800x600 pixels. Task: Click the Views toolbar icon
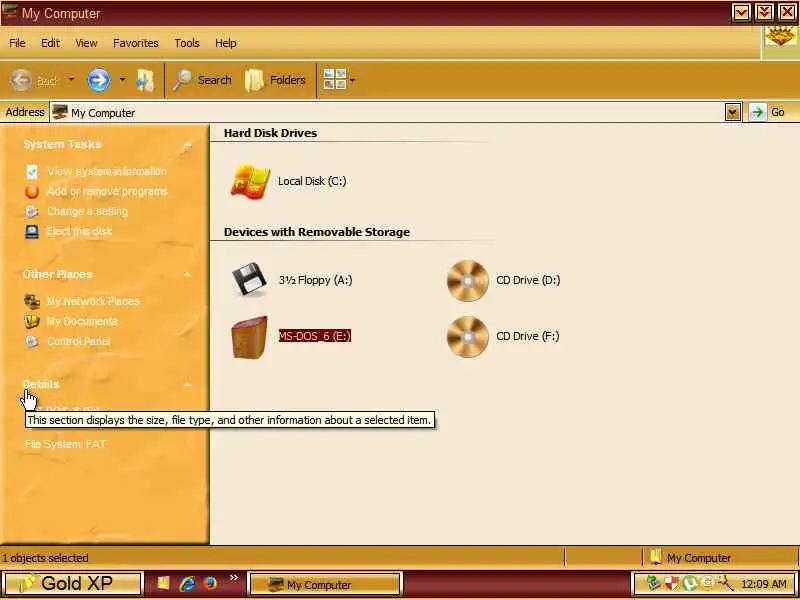pyautogui.click(x=335, y=80)
